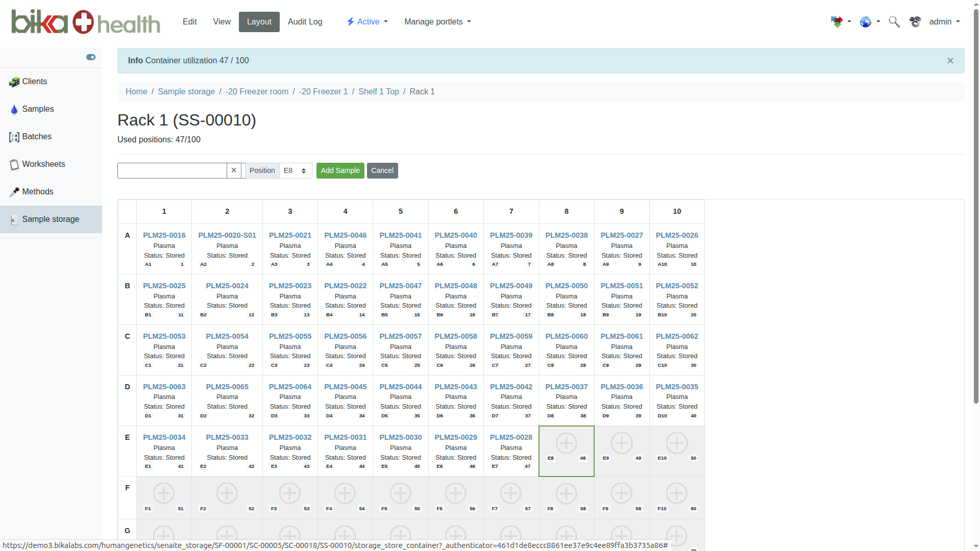
Task: Open the -20 Freezer 1 breadcrumb link
Action: click(323, 91)
